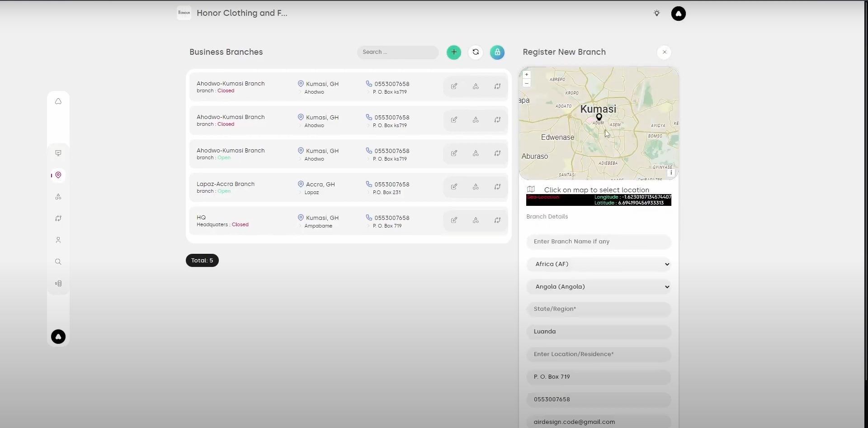
Task: Click the airdesign.code@gmail.com email field
Action: coord(599,422)
